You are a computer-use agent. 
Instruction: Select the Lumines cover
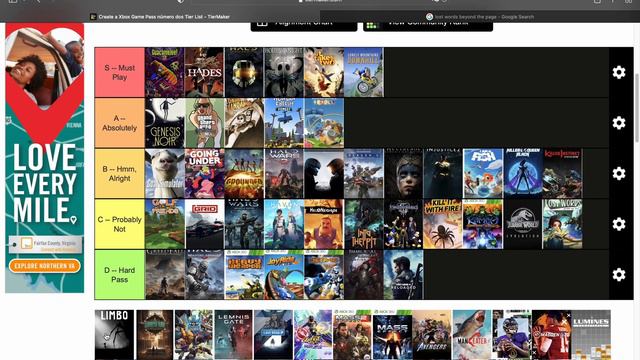tap(591, 335)
